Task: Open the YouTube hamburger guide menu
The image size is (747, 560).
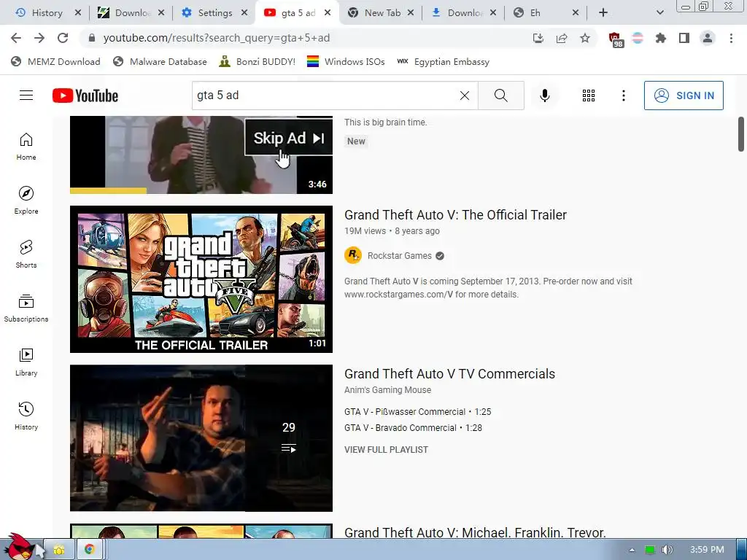Action: point(26,96)
